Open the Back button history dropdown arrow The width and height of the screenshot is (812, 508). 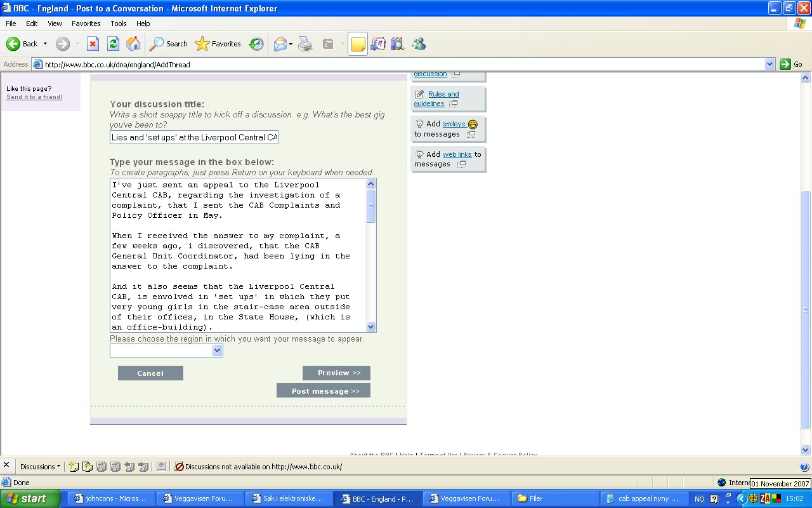coord(45,44)
